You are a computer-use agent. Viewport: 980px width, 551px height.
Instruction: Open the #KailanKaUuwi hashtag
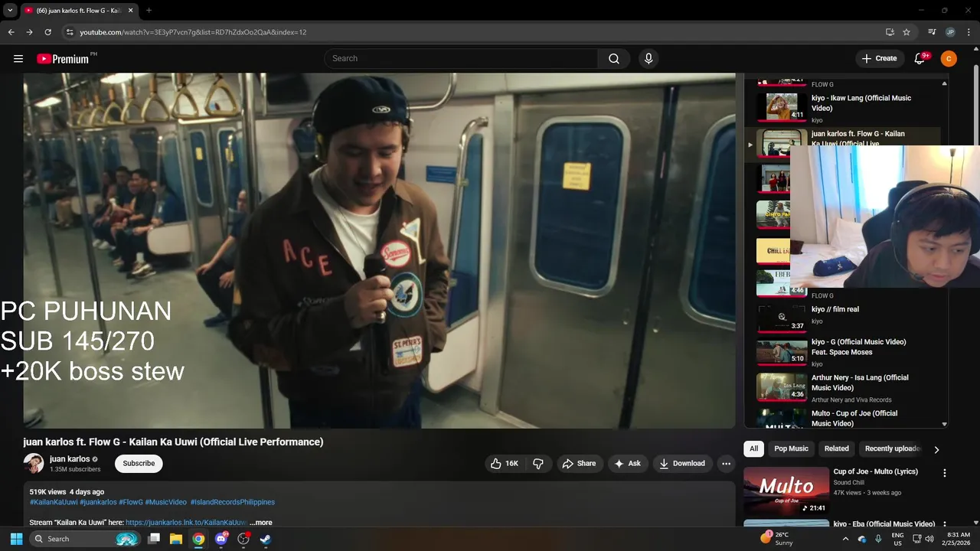[54, 502]
